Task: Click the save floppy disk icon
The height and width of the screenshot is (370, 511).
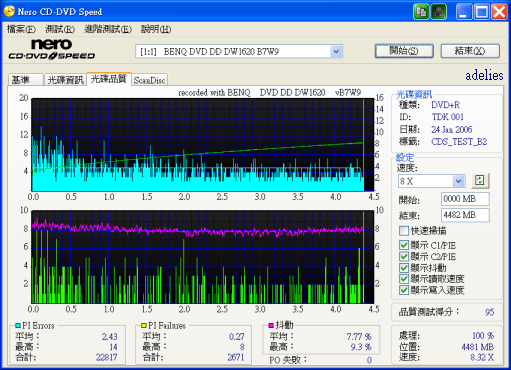Action: tap(439, 12)
